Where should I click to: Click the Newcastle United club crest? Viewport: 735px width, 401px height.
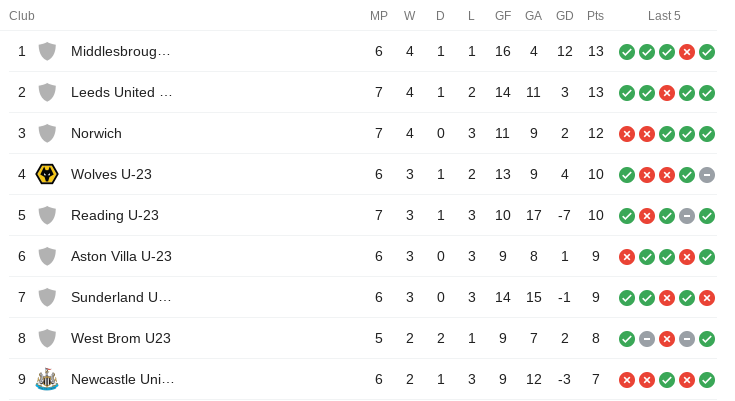click(x=47, y=379)
